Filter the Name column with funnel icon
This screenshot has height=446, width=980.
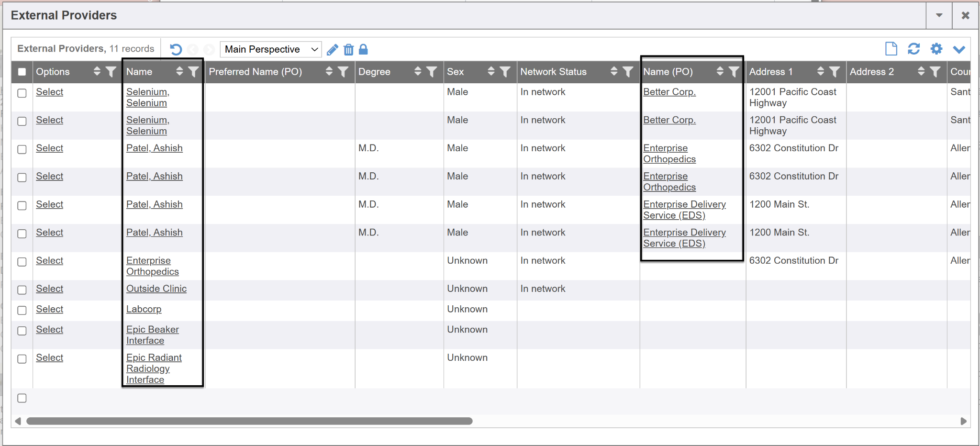(x=193, y=72)
